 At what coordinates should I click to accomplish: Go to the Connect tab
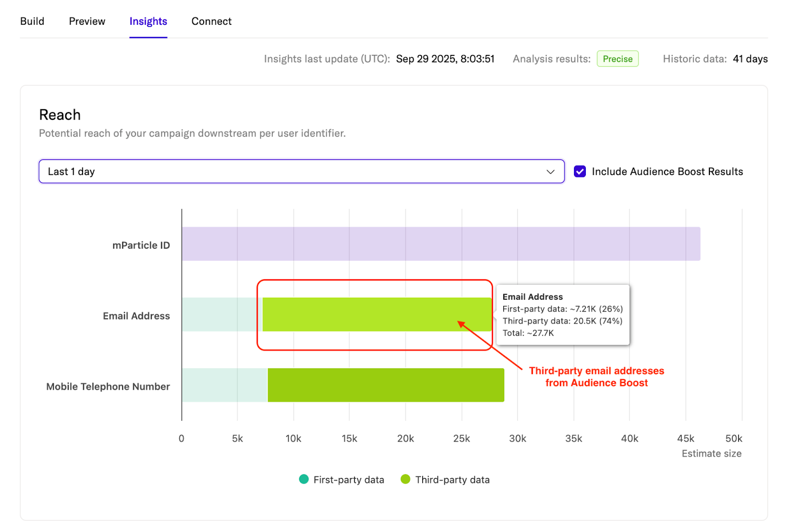coord(211,21)
